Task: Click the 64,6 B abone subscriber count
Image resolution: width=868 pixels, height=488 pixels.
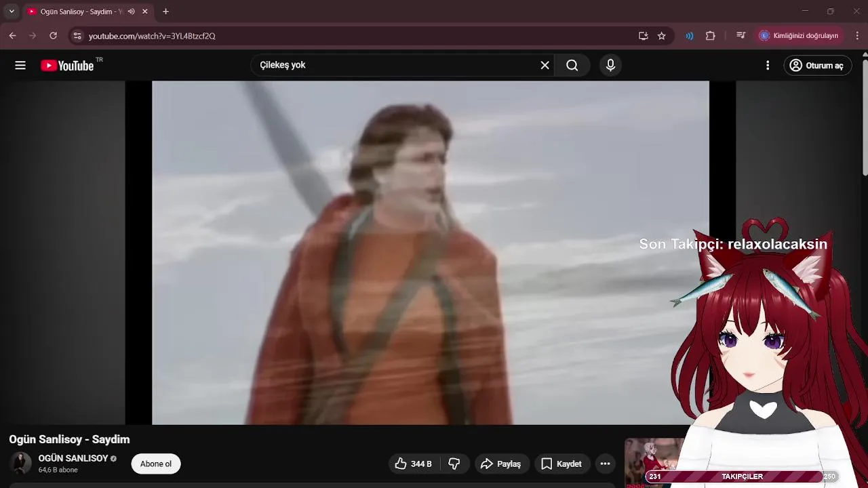Action: click(x=58, y=470)
